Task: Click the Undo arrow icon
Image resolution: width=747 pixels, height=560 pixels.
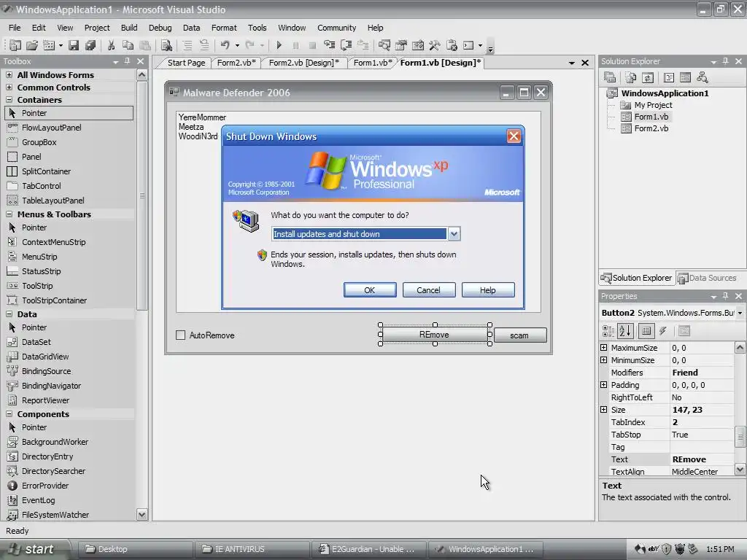Action: click(225, 45)
